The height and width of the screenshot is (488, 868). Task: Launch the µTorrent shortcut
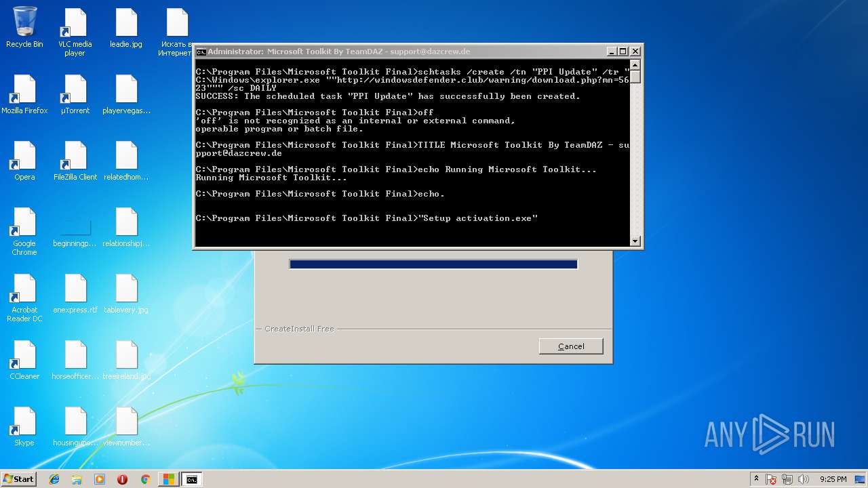point(75,94)
